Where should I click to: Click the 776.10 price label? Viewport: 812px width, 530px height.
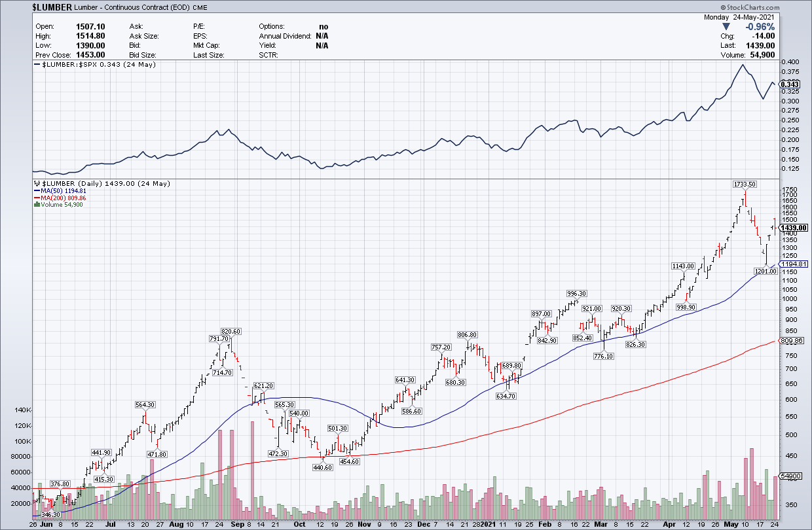(603, 357)
